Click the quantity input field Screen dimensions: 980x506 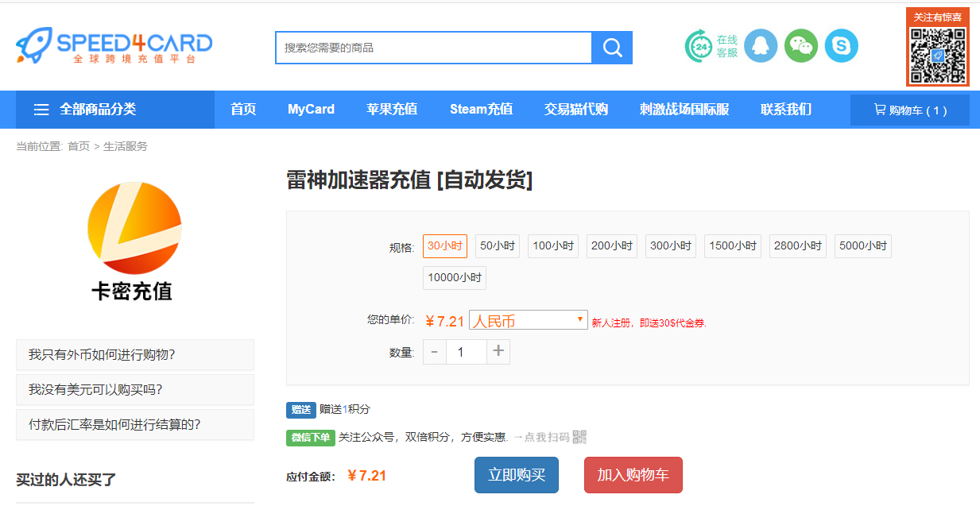pos(467,351)
